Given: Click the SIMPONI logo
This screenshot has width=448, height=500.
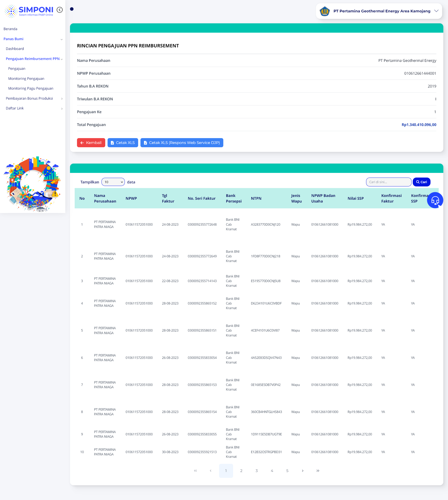Looking at the screenshot, I should [x=29, y=11].
